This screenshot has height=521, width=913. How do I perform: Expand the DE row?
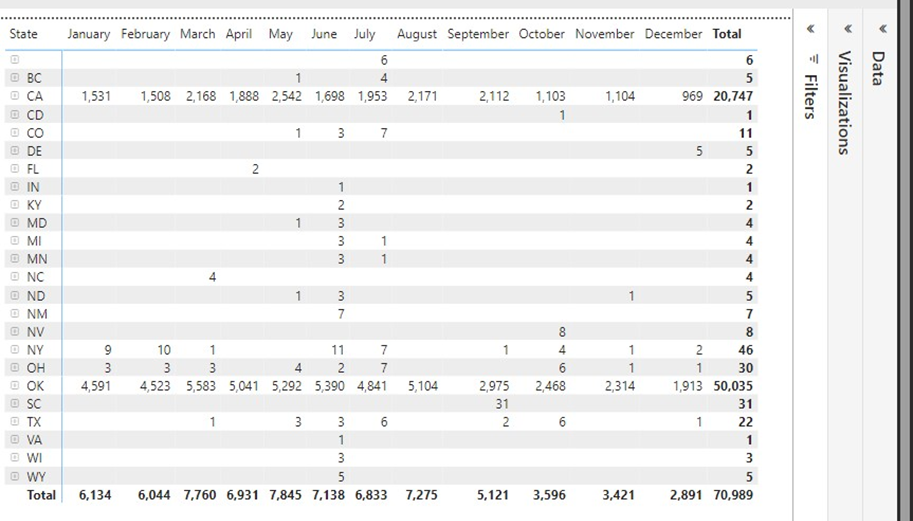(x=15, y=151)
